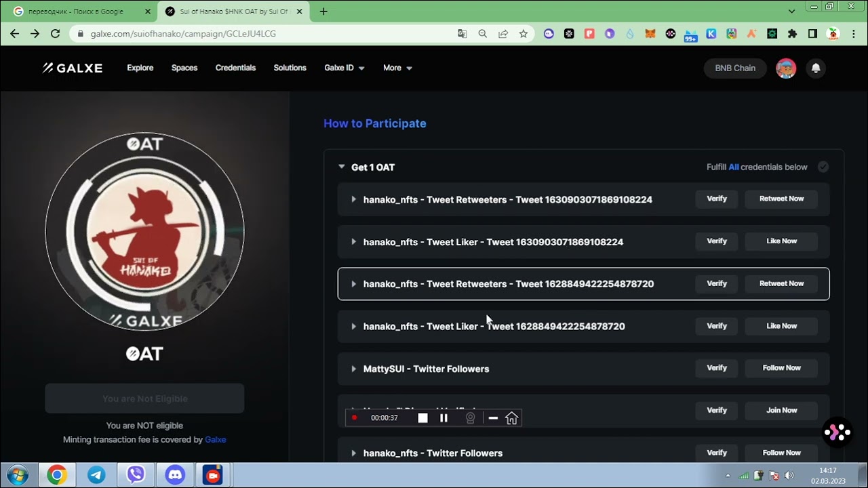Expand the hanako_nfts Twitter Followers row
Image resolution: width=868 pixels, height=488 pixels.
coord(353,453)
